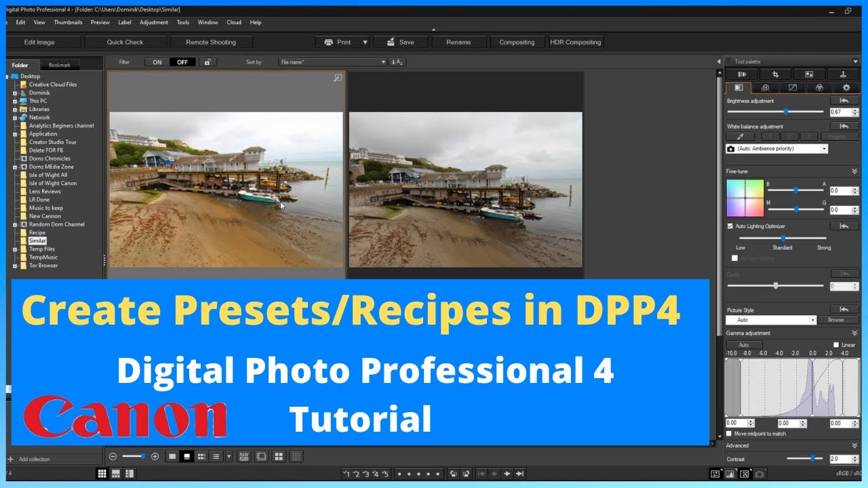Click the Quick Check button
868x488 pixels.
[125, 42]
